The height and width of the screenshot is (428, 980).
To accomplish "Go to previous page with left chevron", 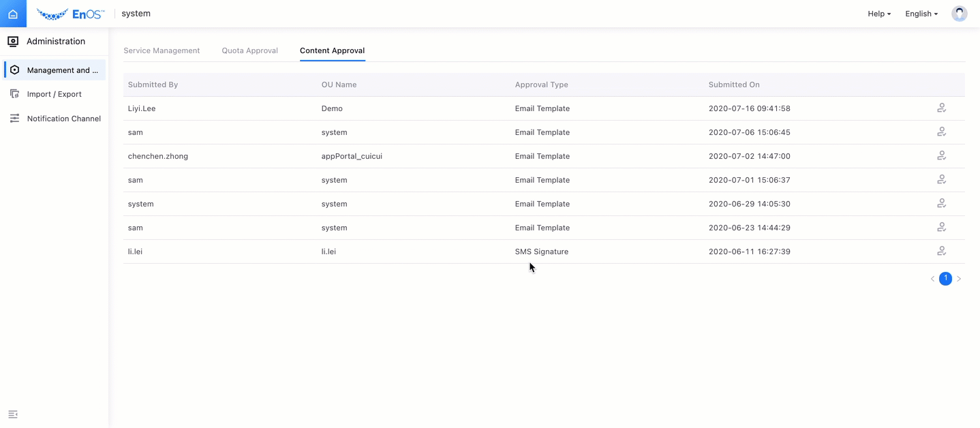I will [x=932, y=279].
